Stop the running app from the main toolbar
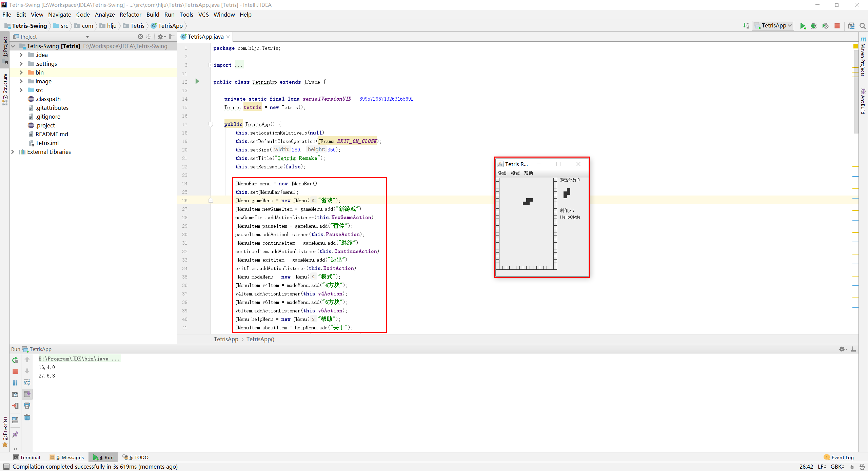The image size is (868, 471). [837, 26]
